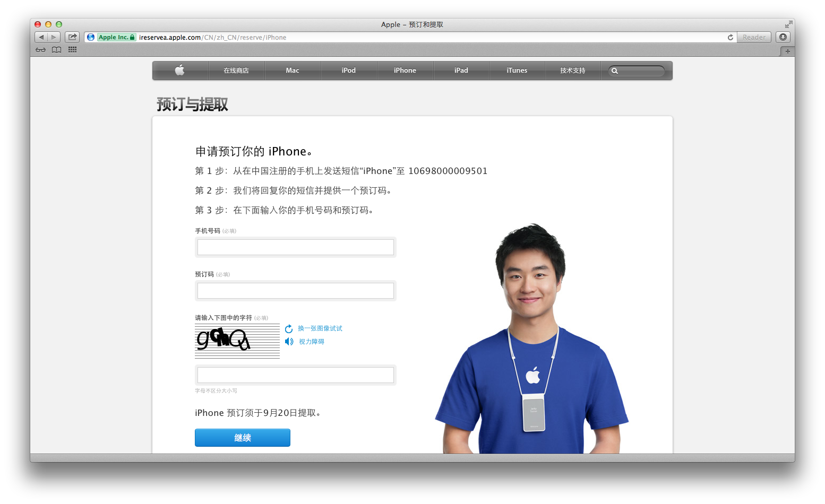Click the 预订与提取 page heading
Screen dimensions: 825x504
pos(192,104)
